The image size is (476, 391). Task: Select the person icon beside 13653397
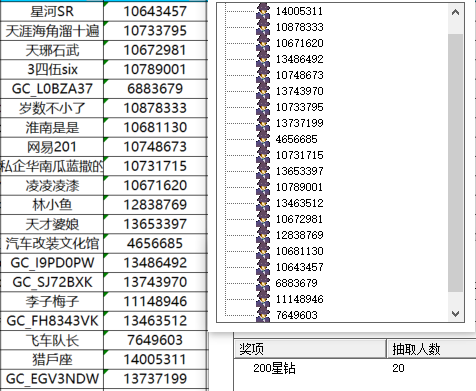(x=263, y=171)
